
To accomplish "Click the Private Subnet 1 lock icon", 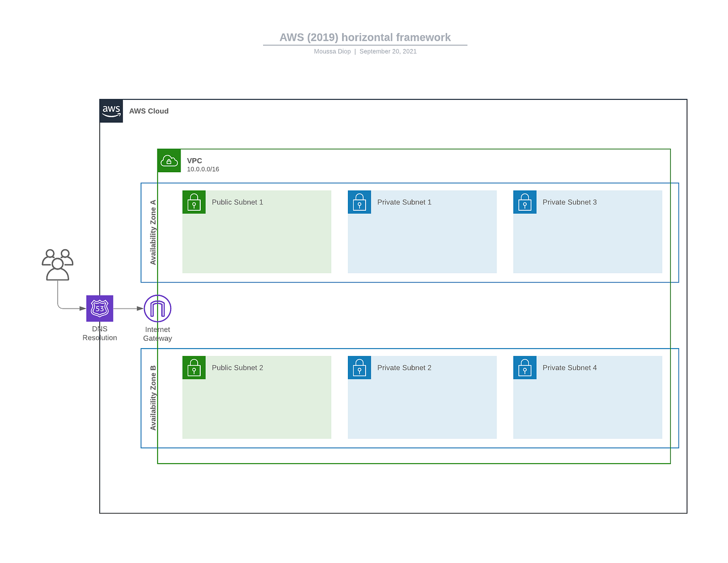I will [x=359, y=202].
